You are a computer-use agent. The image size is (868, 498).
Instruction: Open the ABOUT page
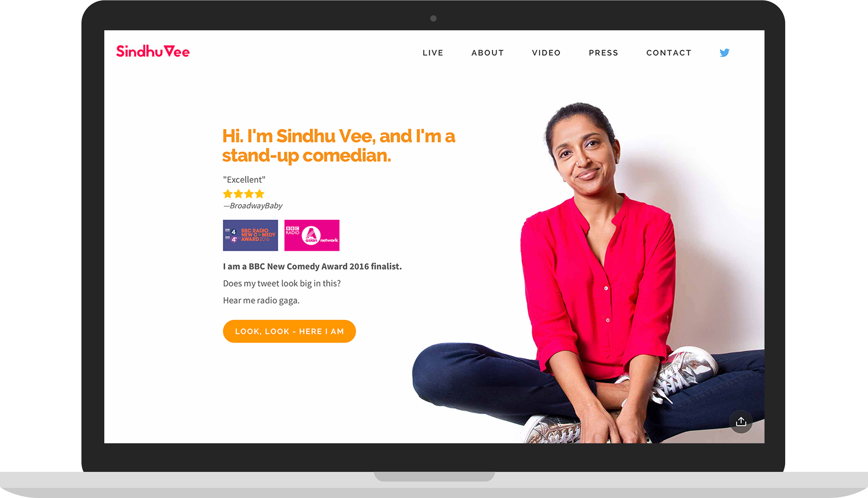point(487,53)
